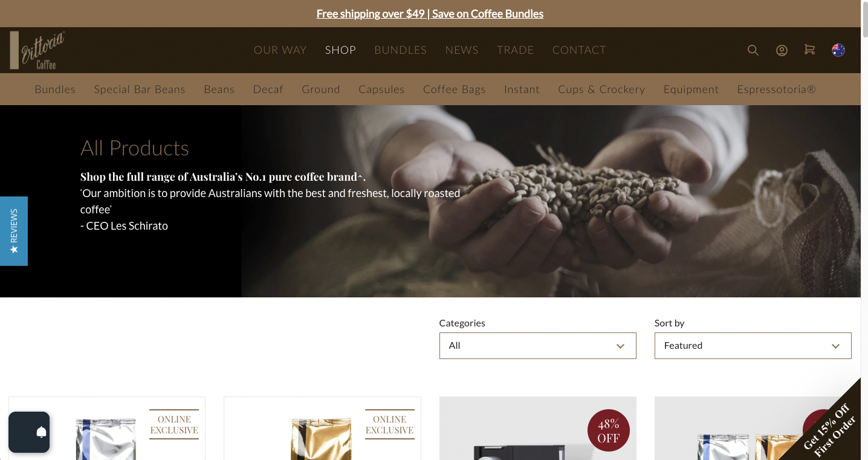Click the page vertical scrollbar
868x460 pixels.
point(864,230)
